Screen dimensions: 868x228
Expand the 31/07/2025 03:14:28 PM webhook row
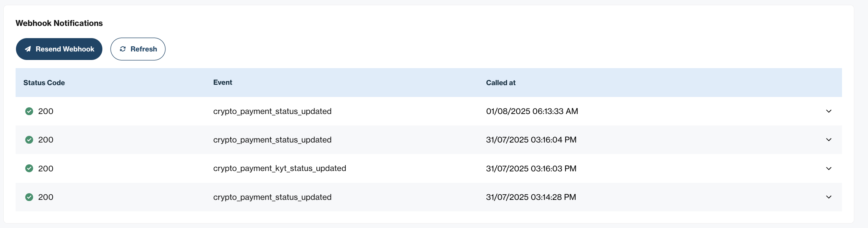829,197
